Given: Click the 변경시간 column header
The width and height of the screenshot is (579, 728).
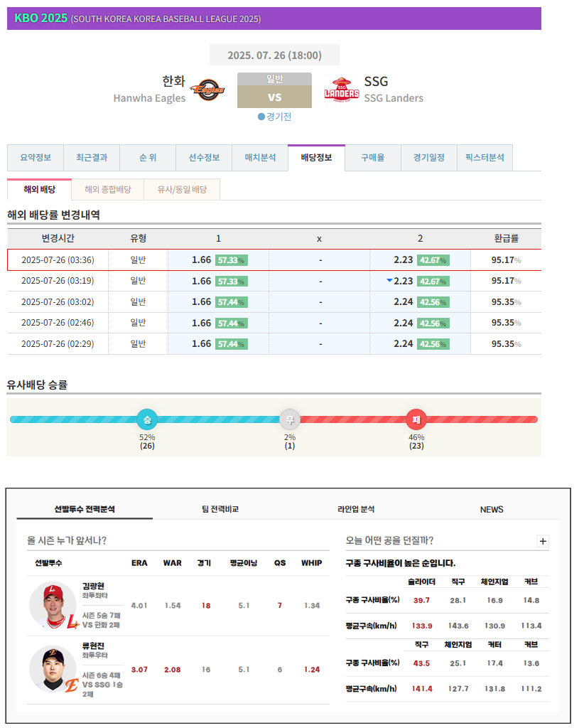Looking at the screenshot, I should pyautogui.click(x=58, y=238).
